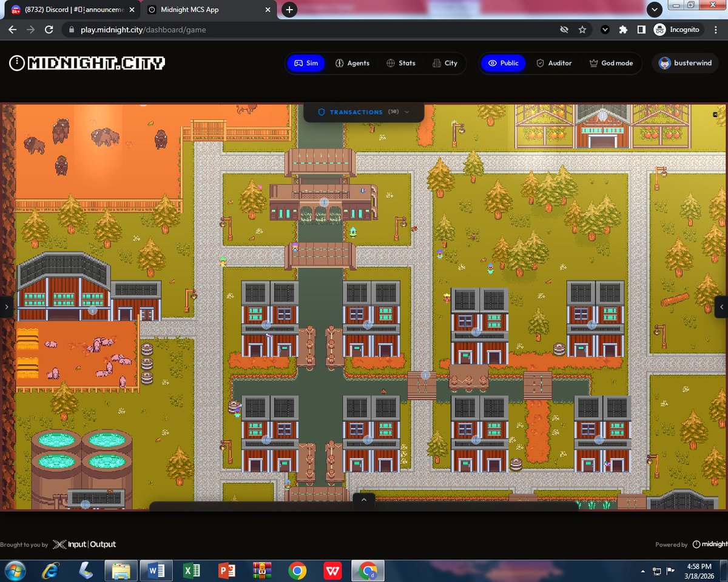The height and width of the screenshot is (582, 728).
Task: Open the Windows Start menu
Action: click(x=14, y=570)
